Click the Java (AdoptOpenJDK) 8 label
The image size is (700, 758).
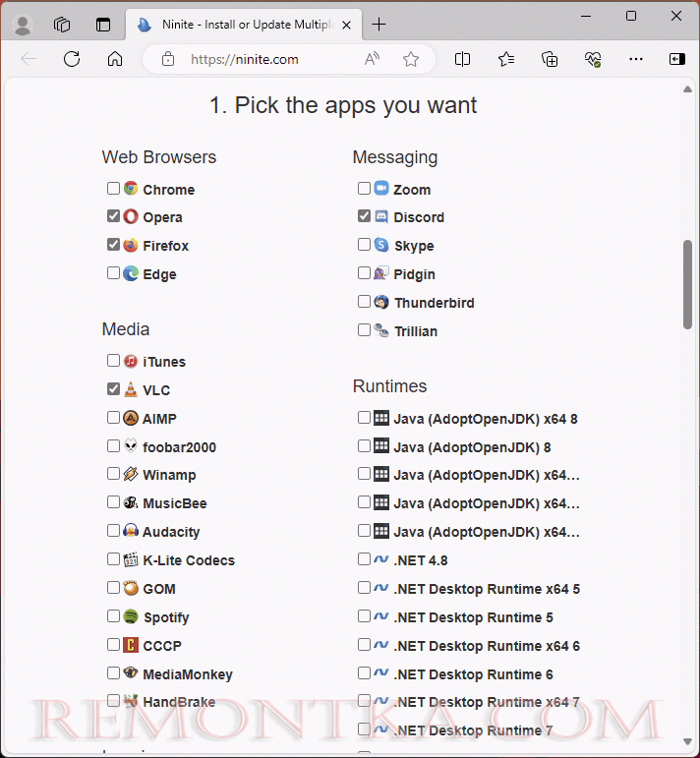[472, 447]
